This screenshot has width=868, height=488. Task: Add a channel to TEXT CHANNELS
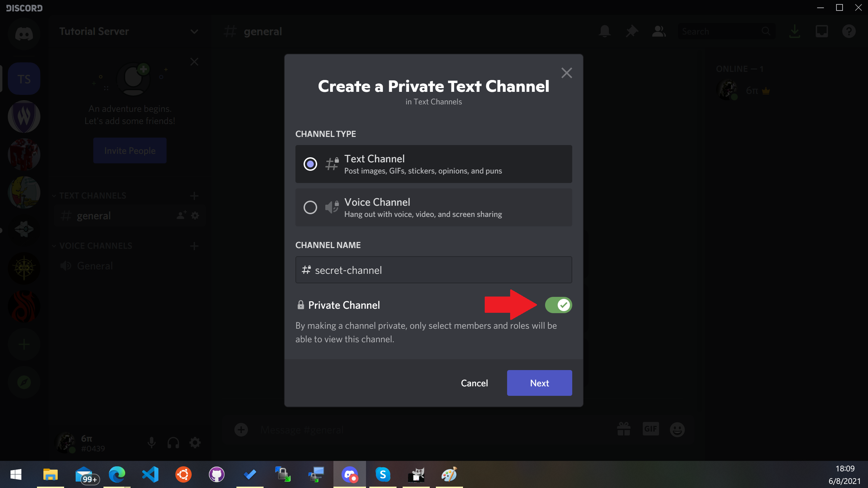click(194, 196)
